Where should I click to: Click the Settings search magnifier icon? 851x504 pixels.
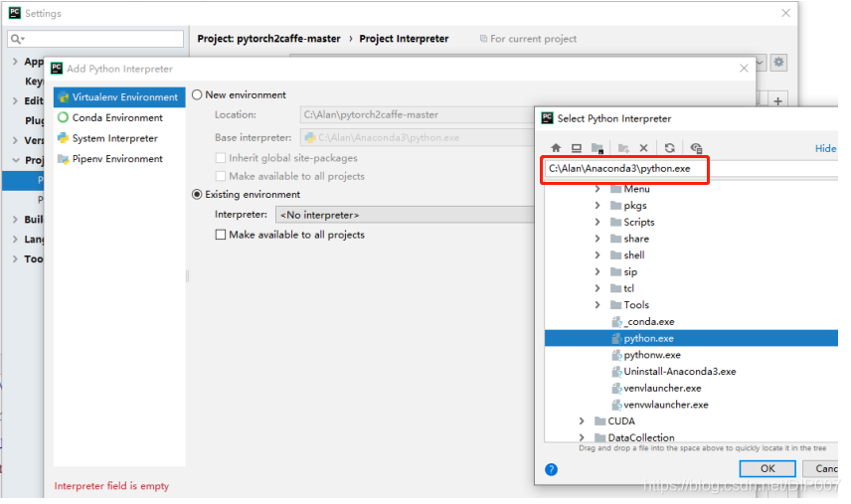click(16, 39)
